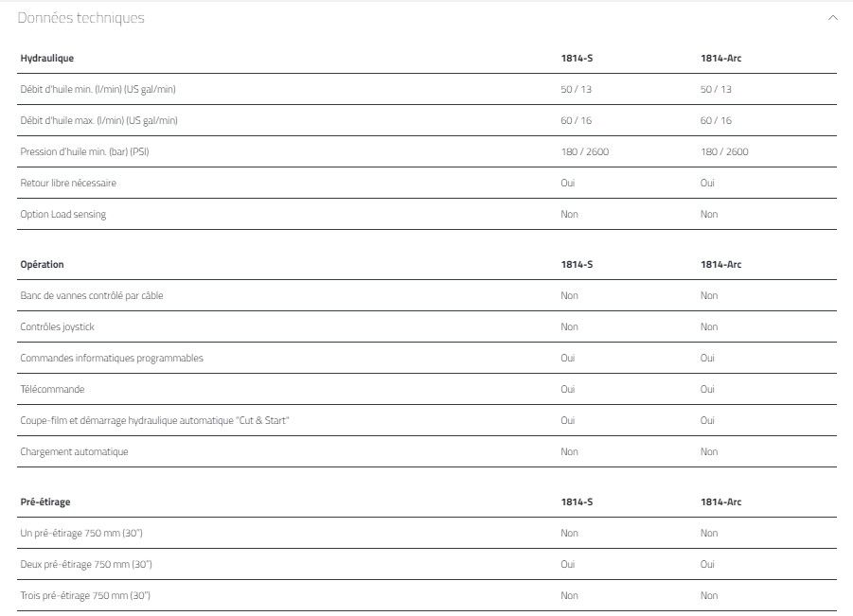Collapse the Données techniques section chevron

click(832, 18)
